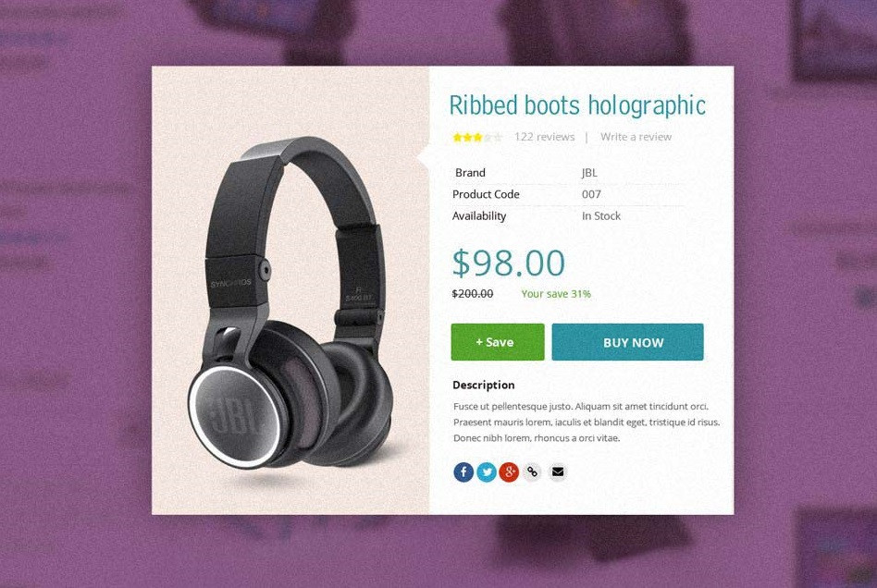Screen dimensions: 877x588
Task: Click the + Save button
Action: click(498, 342)
